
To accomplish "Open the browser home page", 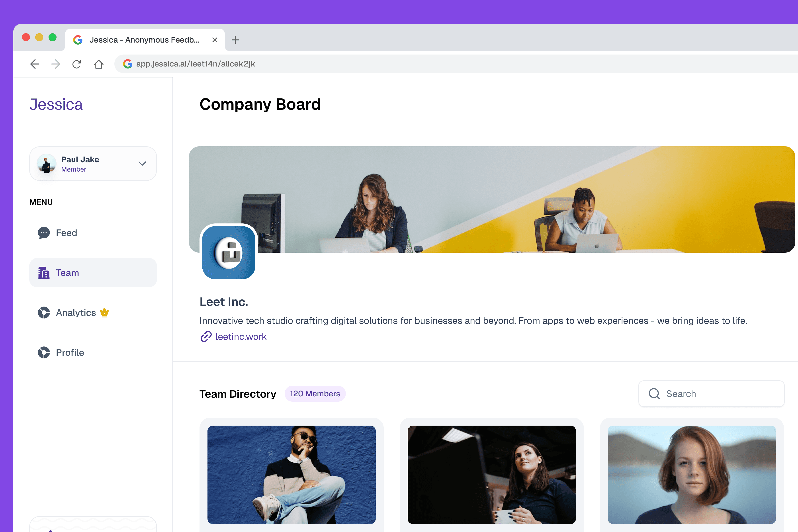I will (x=99, y=64).
